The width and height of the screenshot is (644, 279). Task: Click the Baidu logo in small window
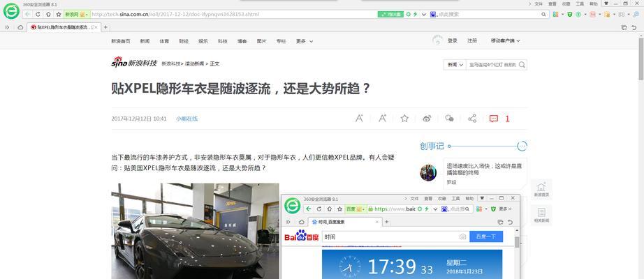pyautogui.click(x=302, y=236)
